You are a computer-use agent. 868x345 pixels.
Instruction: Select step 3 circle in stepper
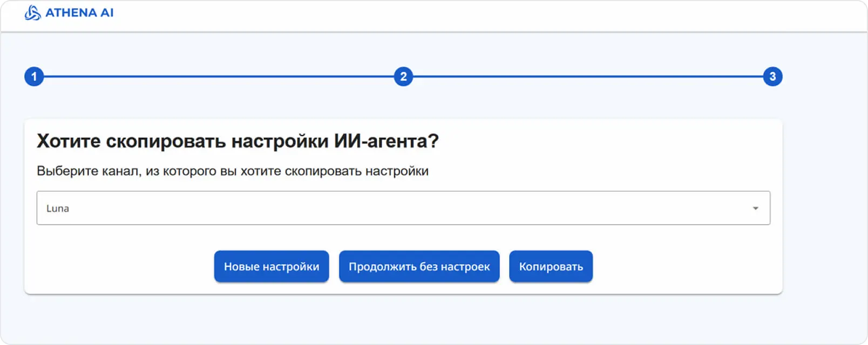coord(772,77)
